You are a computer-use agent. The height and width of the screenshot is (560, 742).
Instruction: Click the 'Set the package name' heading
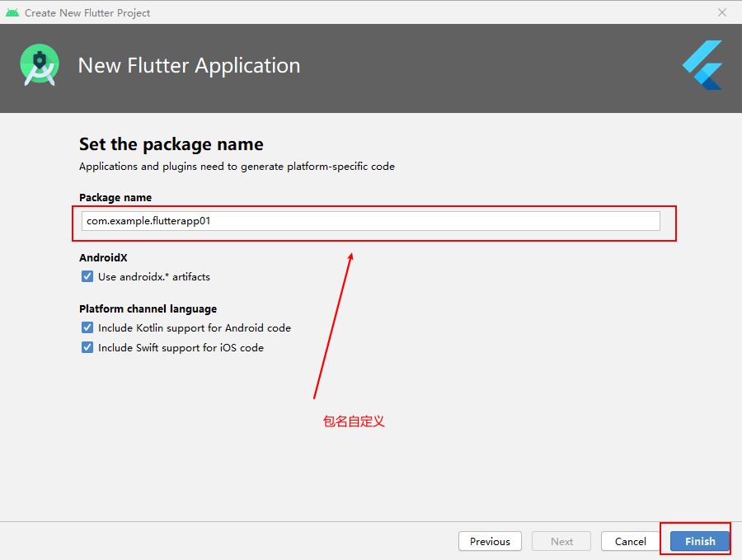(x=171, y=144)
